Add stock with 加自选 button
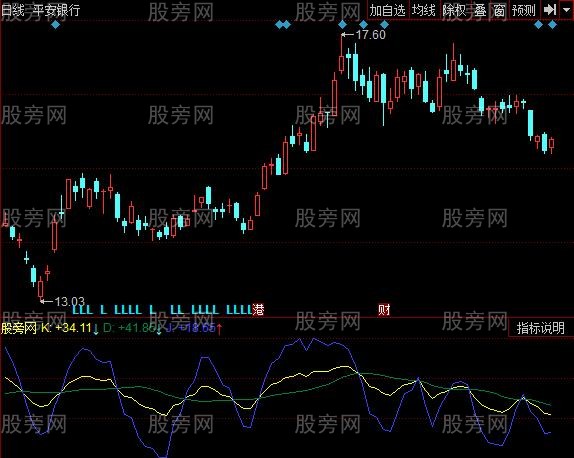 387,10
